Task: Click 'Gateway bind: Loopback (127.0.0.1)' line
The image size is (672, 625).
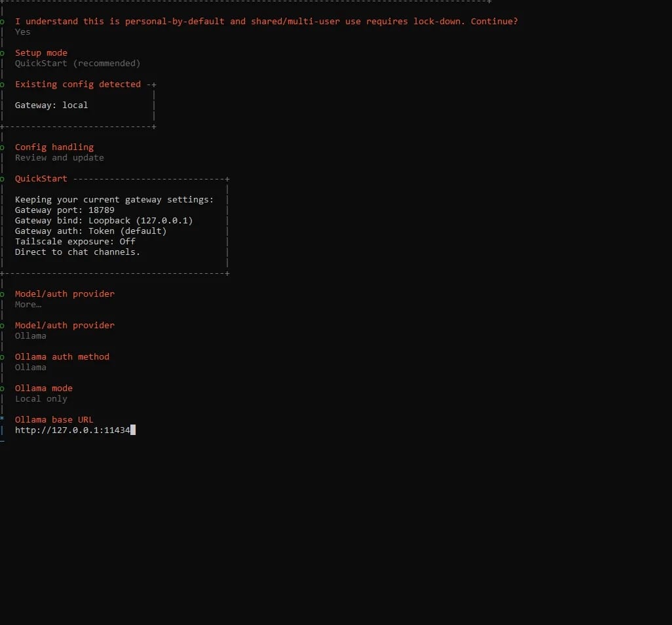Action: click(103, 220)
